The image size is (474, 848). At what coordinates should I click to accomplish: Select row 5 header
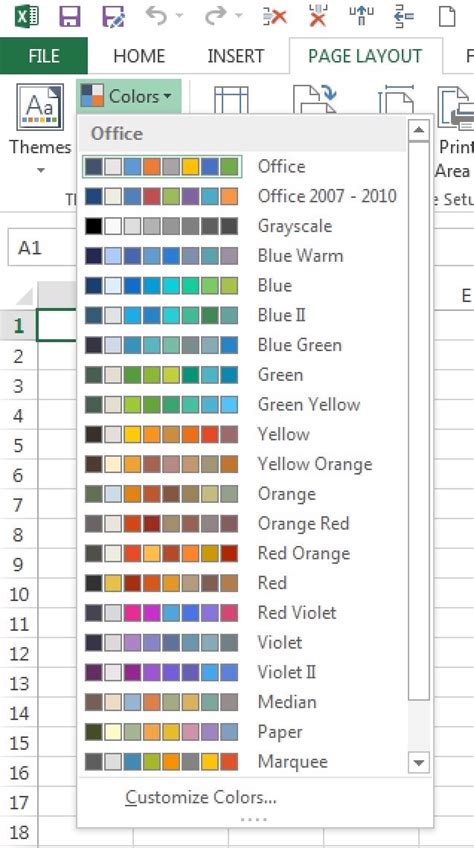pyautogui.click(x=18, y=445)
